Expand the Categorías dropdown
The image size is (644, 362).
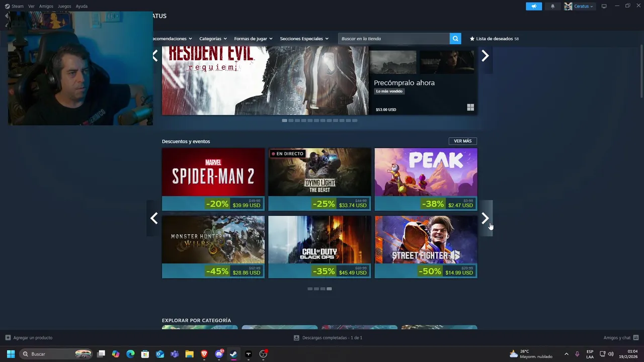[x=213, y=39]
